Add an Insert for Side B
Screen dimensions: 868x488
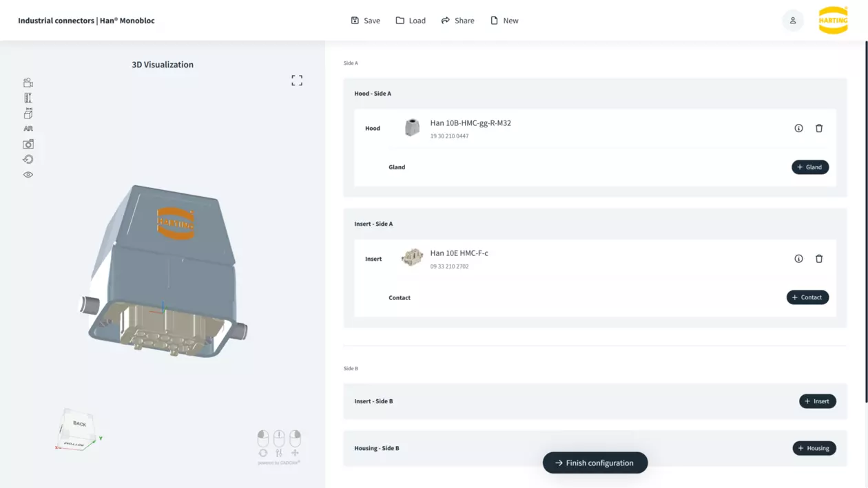818,401
